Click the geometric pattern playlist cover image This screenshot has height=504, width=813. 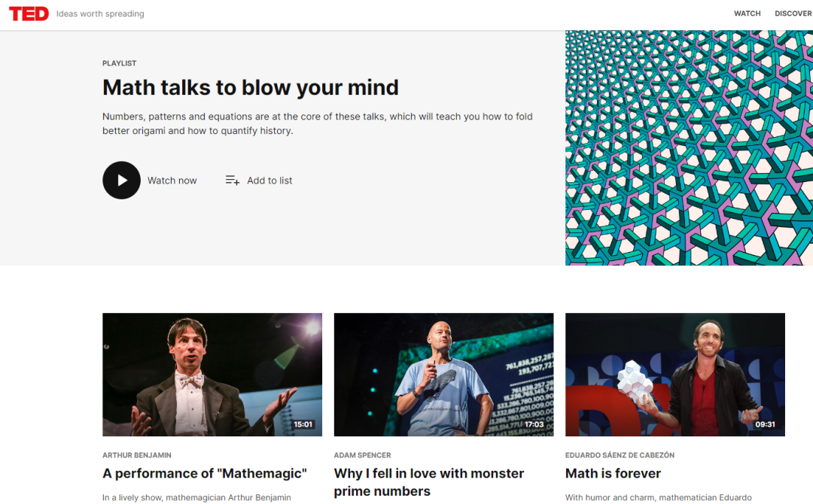pyautogui.click(x=689, y=148)
